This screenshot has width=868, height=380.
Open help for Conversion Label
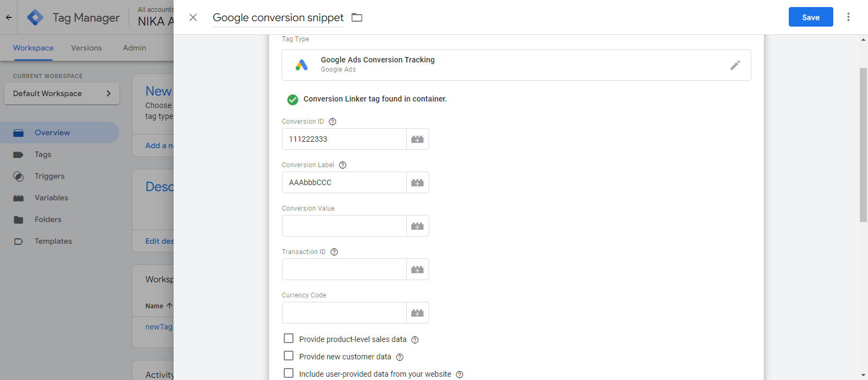click(342, 165)
